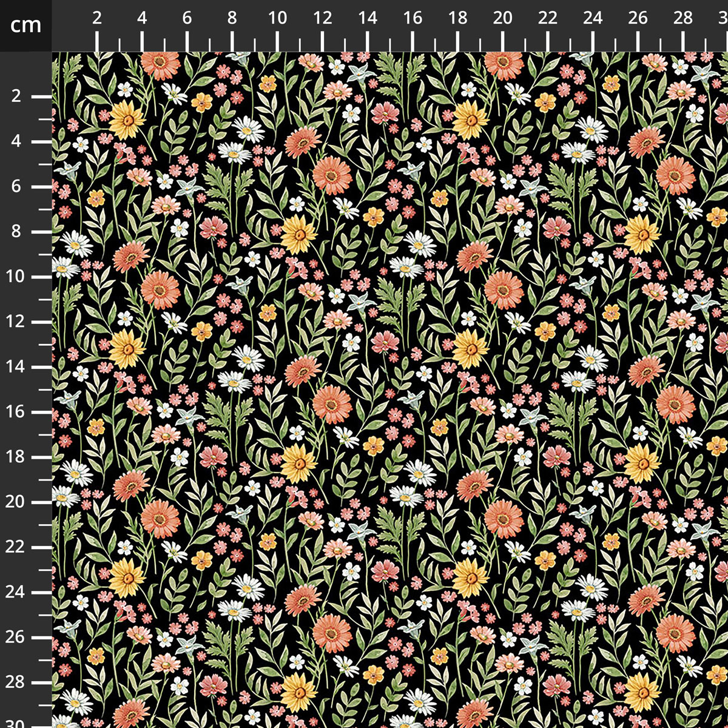
Task: Pick the "8" label on the vertical ruler
Action: click(x=16, y=232)
